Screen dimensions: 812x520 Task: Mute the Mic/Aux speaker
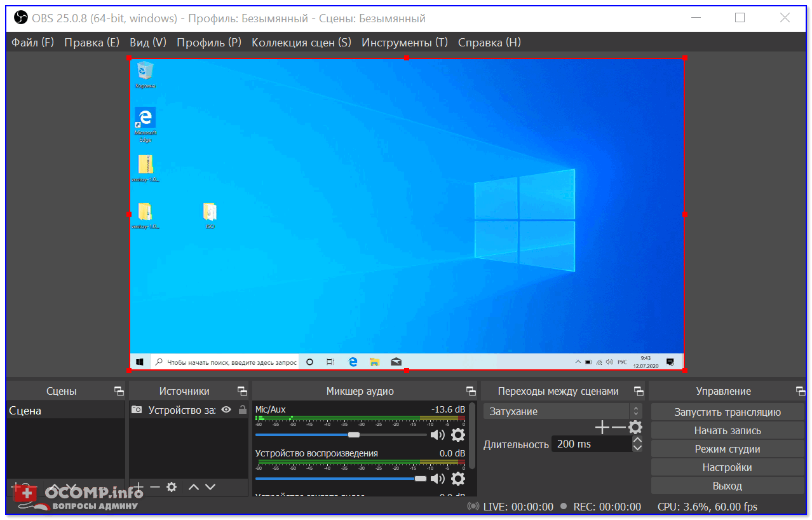pos(437,435)
